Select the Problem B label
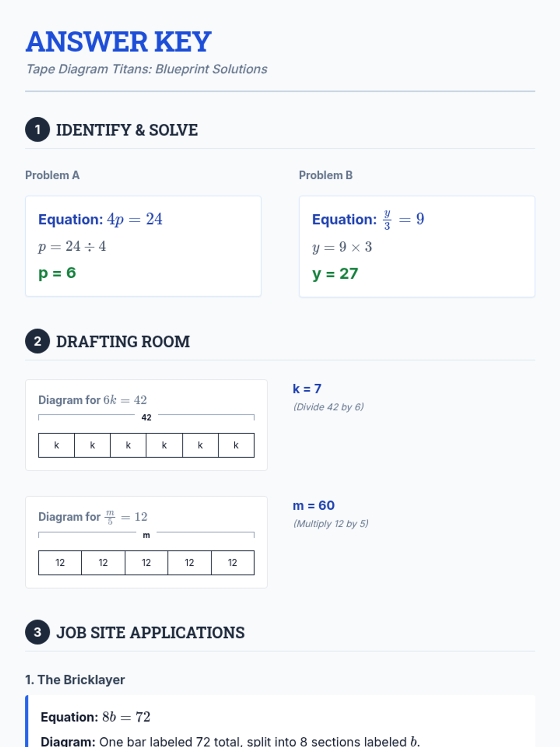The height and width of the screenshot is (747, 560). click(326, 175)
